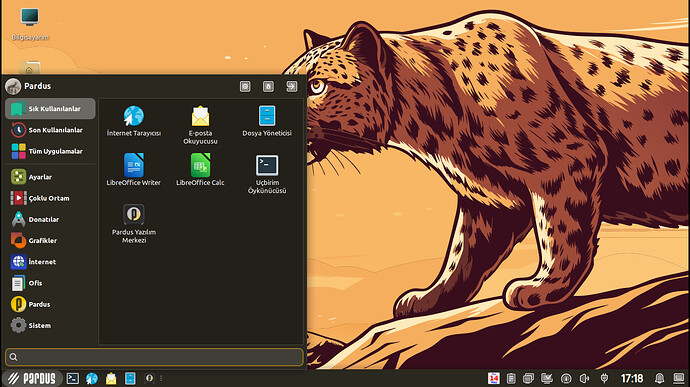690x387 pixels.
Task: Open Ayarlar category
Action: (50, 177)
